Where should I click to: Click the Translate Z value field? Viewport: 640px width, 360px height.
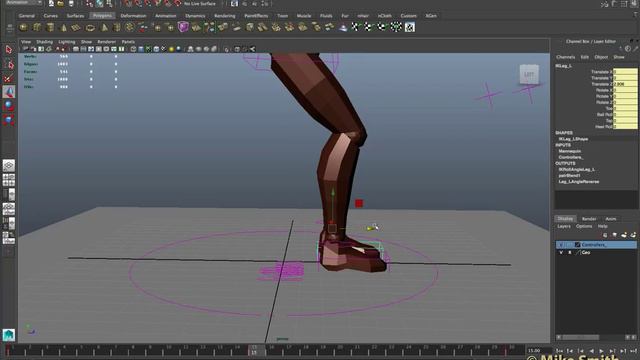[625, 84]
